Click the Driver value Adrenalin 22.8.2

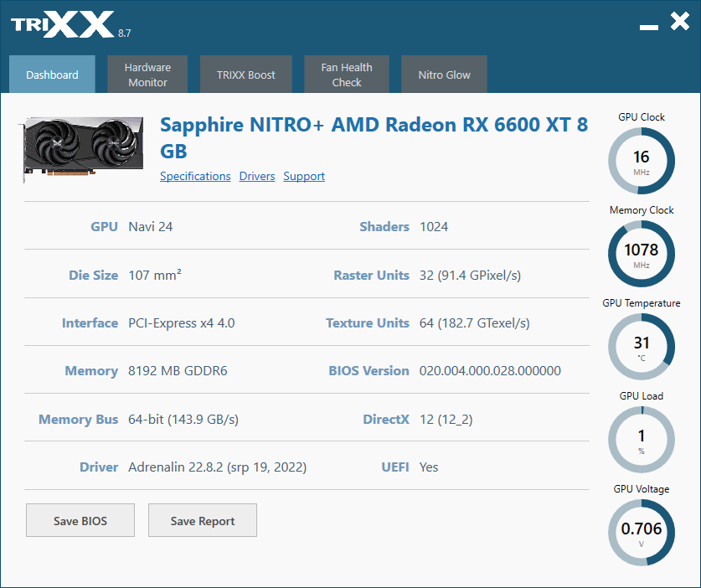pyautogui.click(x=217, y=467)
